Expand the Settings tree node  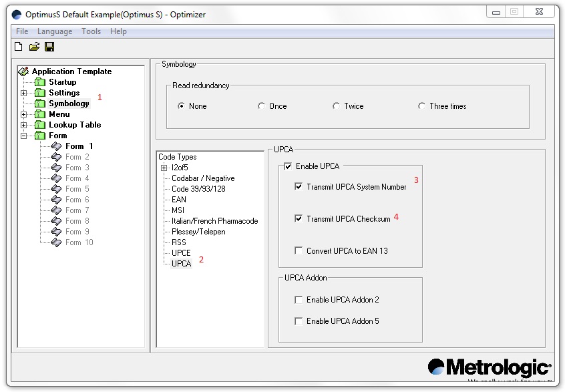[24, 93]
